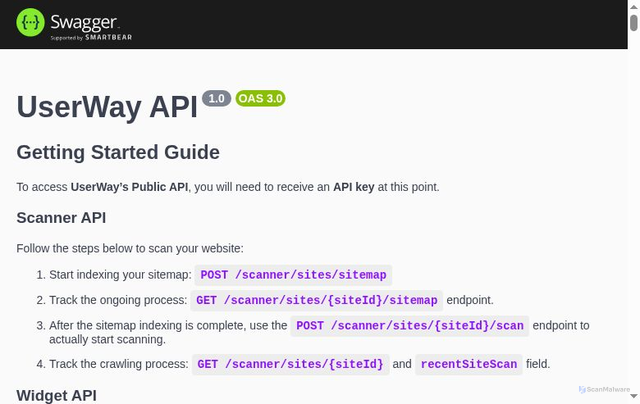Image resolution: width=640 pixels, height=404 pixels.
Task: Click the Scanner API heading
Action: pos(61,218)
